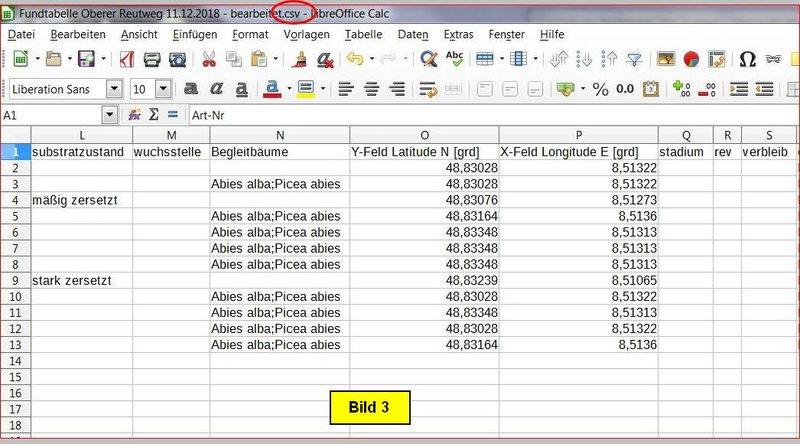
Task: Cut selection with scissors icon
Action: (209, 59)
